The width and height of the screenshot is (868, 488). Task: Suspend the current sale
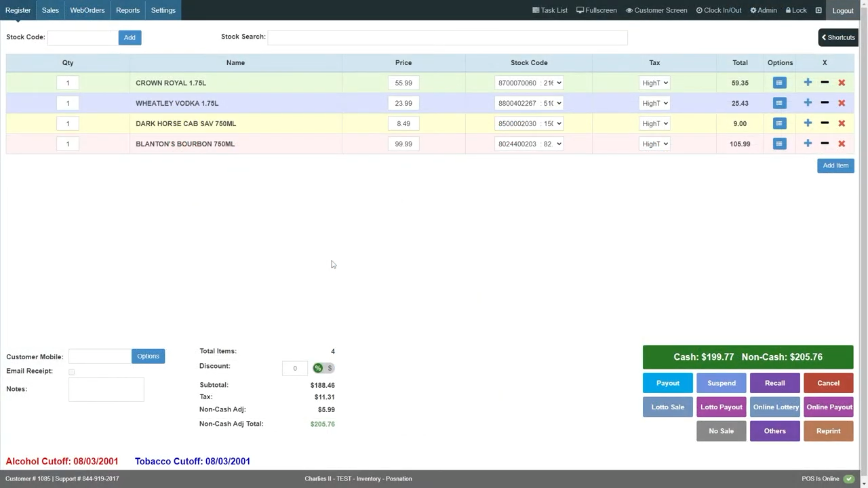click(x=722, y=383)
